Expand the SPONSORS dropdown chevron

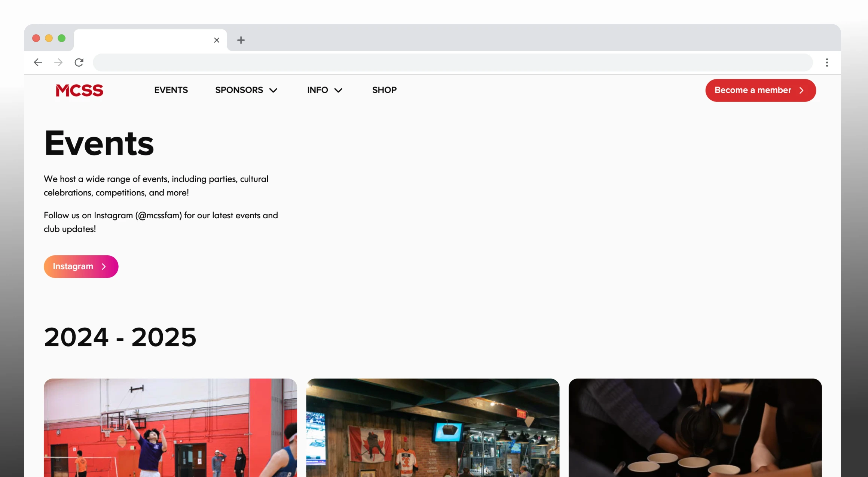[273, 90]
